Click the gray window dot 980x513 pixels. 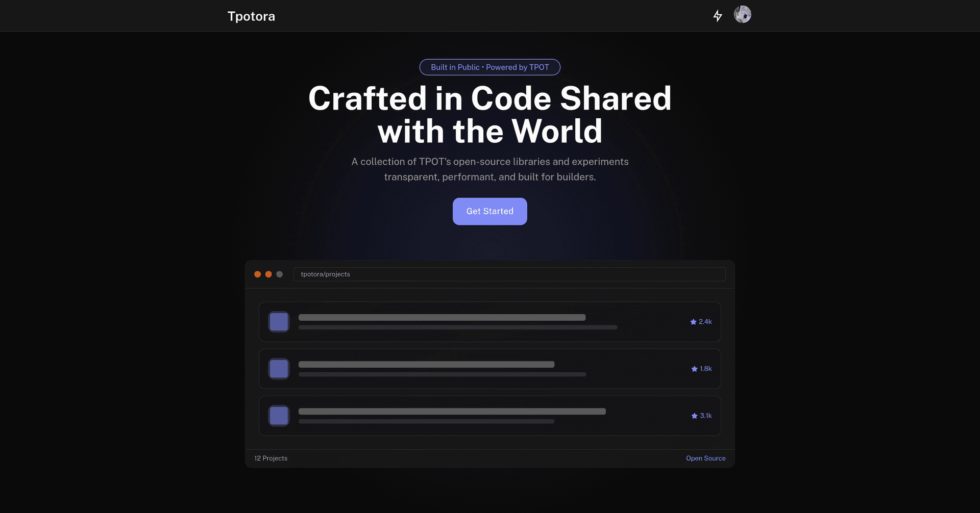(x=279, y=274)
